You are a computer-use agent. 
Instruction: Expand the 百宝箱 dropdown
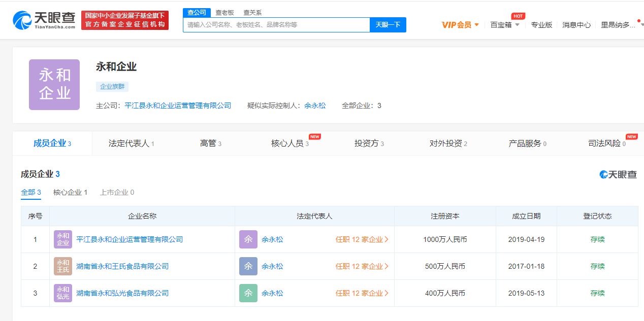pyautogui.click(x=504, y=25)
